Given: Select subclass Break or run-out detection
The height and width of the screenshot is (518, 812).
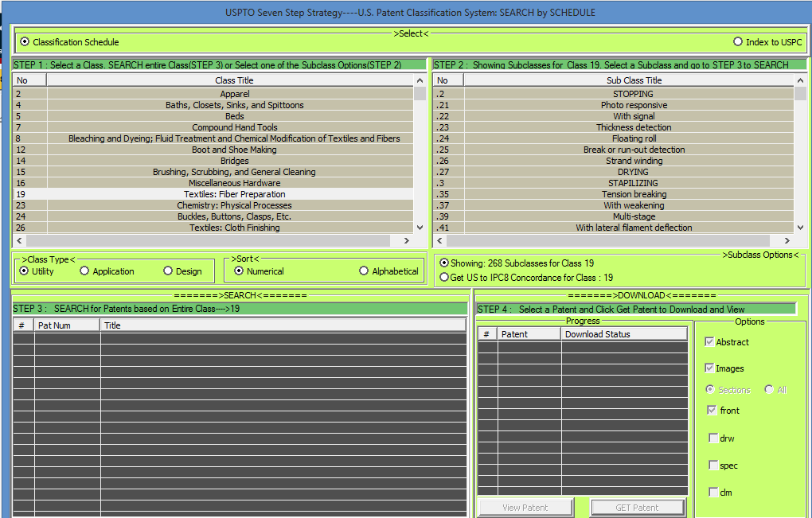Looking at the screenshot, I should click(614, 150).
